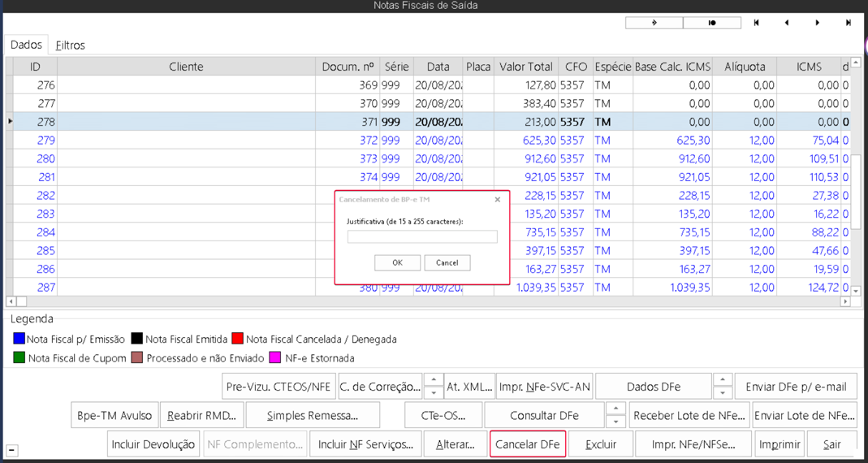This screenshot has width=868, height=463.
Task: Click the Imprimir button
Action: 780,444
